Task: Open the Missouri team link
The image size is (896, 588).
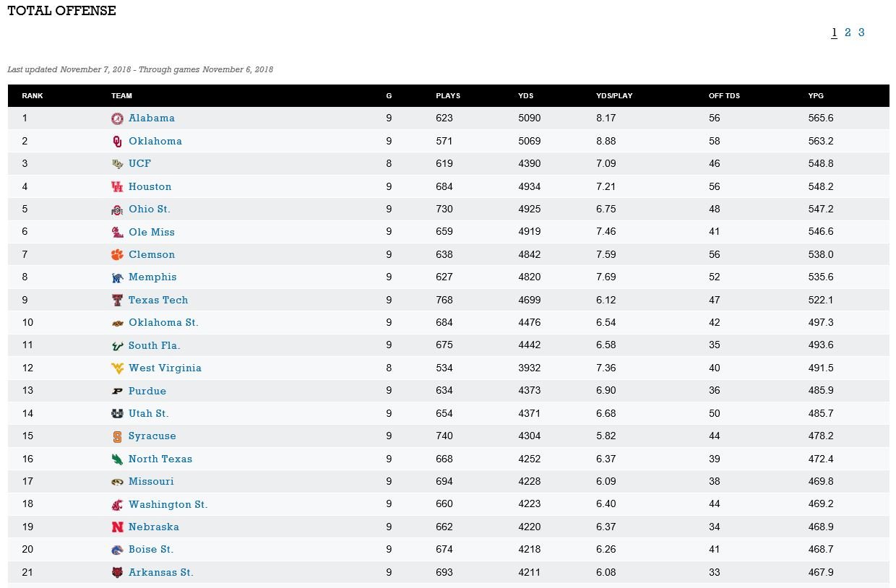Action: 151,482
